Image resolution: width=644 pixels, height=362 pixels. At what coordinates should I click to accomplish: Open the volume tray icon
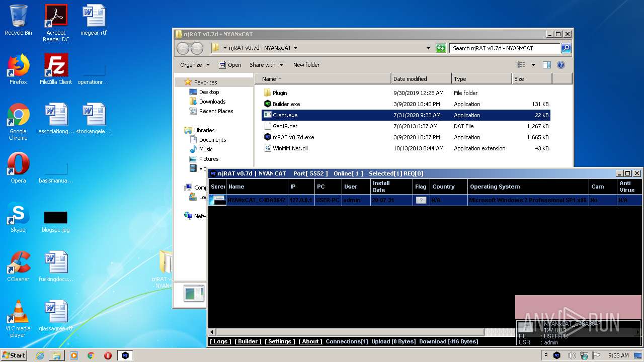(x=572, y=355)
